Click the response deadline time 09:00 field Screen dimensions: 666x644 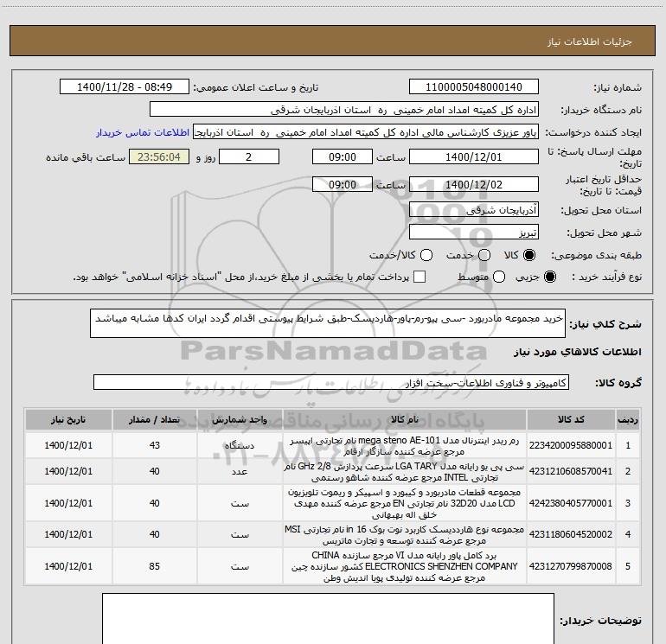343,157
